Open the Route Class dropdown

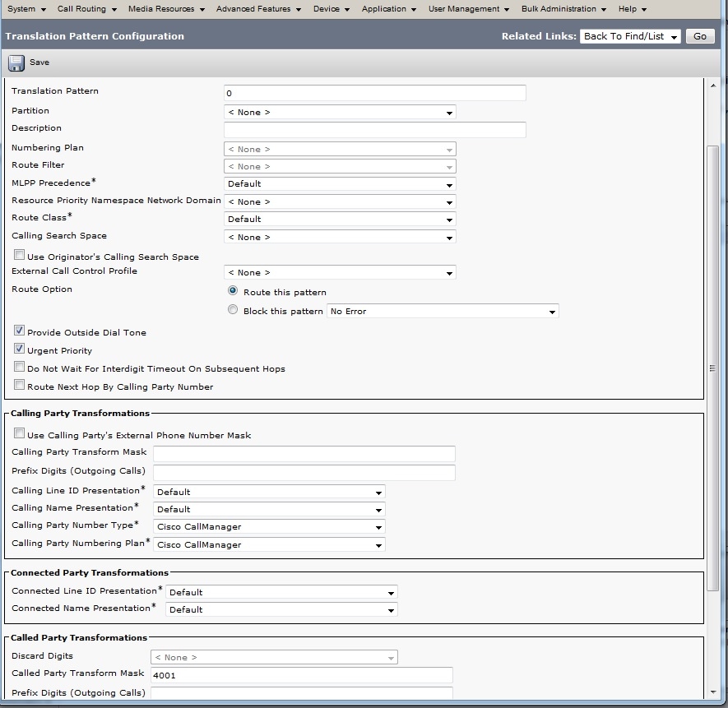coord(340,219)
